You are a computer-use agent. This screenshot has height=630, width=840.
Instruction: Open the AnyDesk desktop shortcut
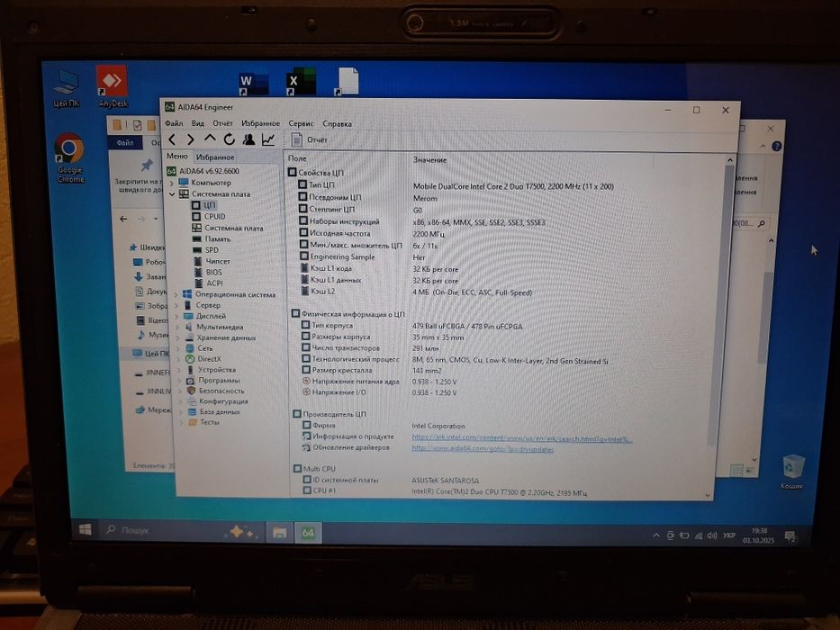[x=113, y=85]
